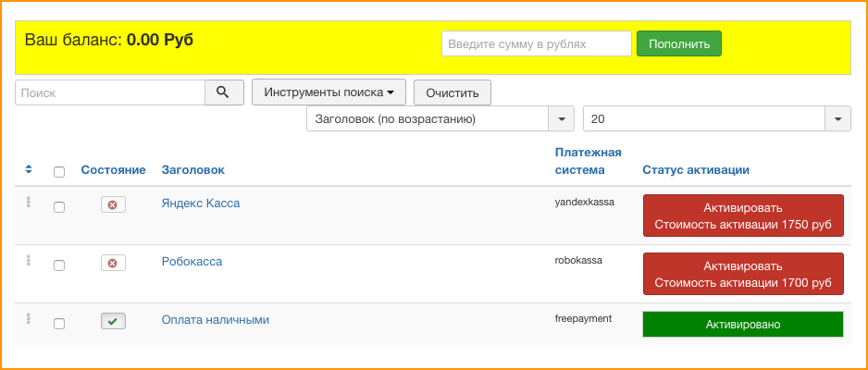
Task: Open the Инструменты поиска dropdown
Action: [329, 92]
